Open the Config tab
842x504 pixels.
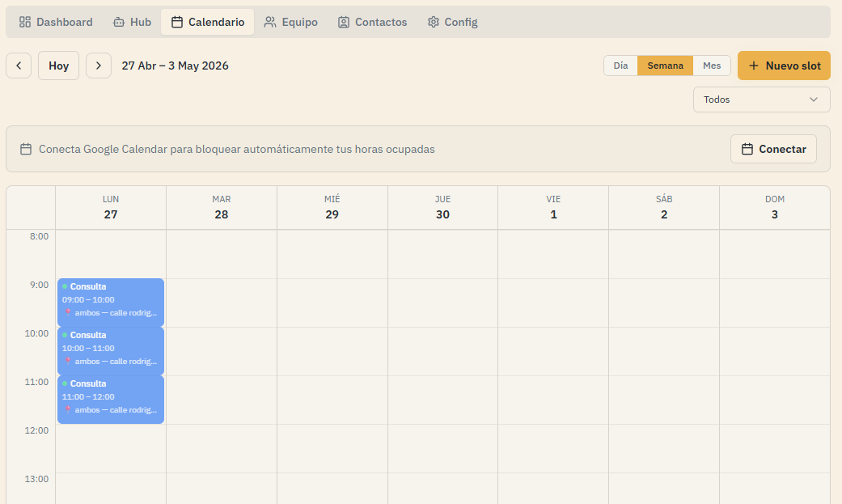[x=453, y=22]
